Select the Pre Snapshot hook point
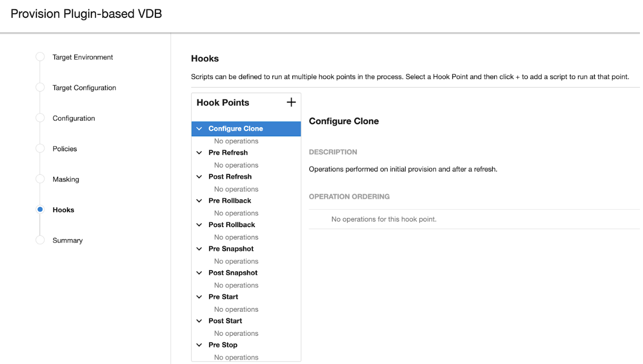Viewport: 643px width, 364px height. tap(231, 249)
